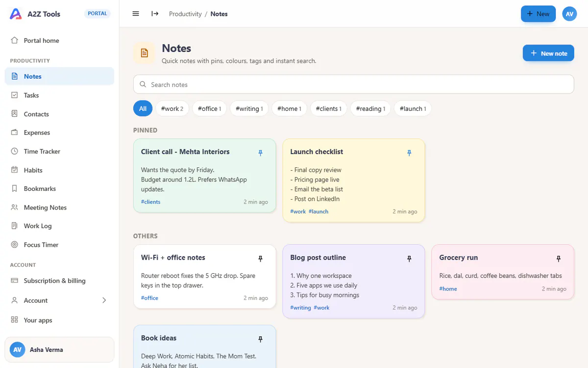Filter notes by #launch tag chip

point(413,108)
